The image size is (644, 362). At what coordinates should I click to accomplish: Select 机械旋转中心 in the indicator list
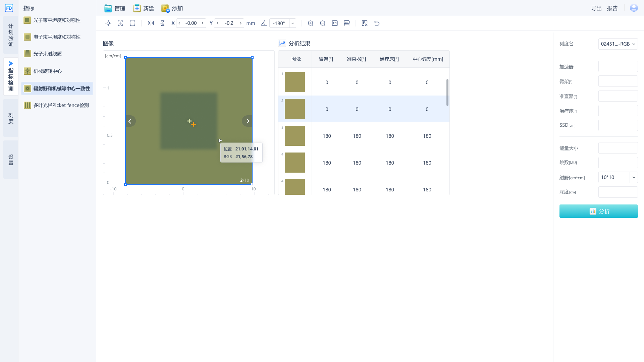coord(47,71)
